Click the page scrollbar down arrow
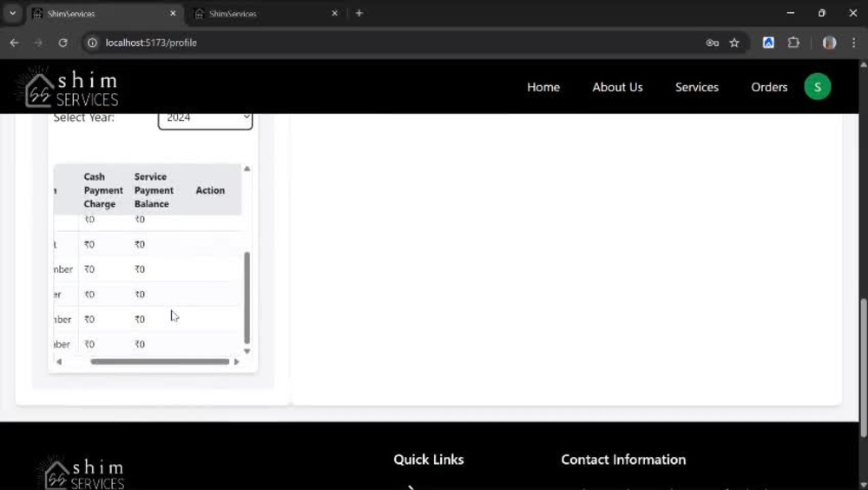The height and width of the screenshot is (490, 868). [863, 485]
